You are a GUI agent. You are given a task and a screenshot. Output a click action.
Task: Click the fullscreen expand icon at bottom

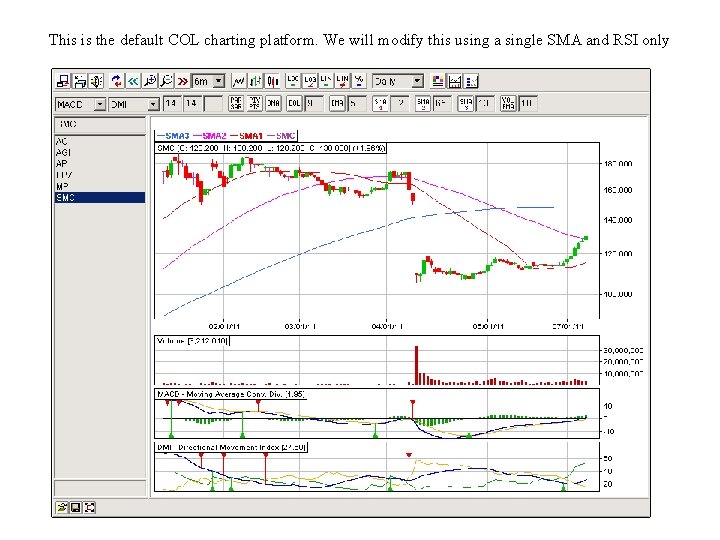[x=90, y=507]
